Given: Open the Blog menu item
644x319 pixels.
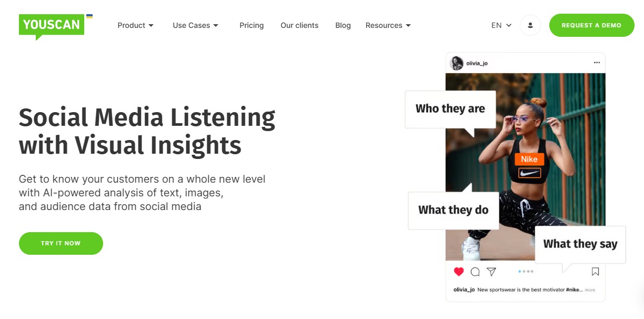Looking at the screenshot, I should pyautogui.click(x=343, y=25).
